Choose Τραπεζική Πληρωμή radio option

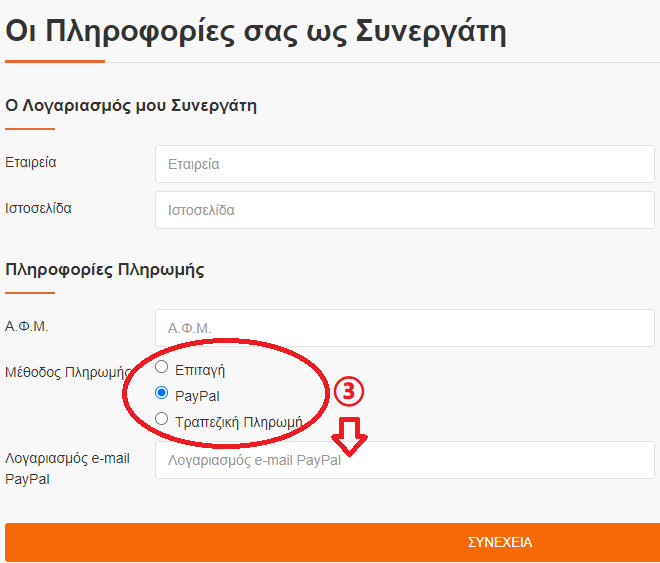161,419
